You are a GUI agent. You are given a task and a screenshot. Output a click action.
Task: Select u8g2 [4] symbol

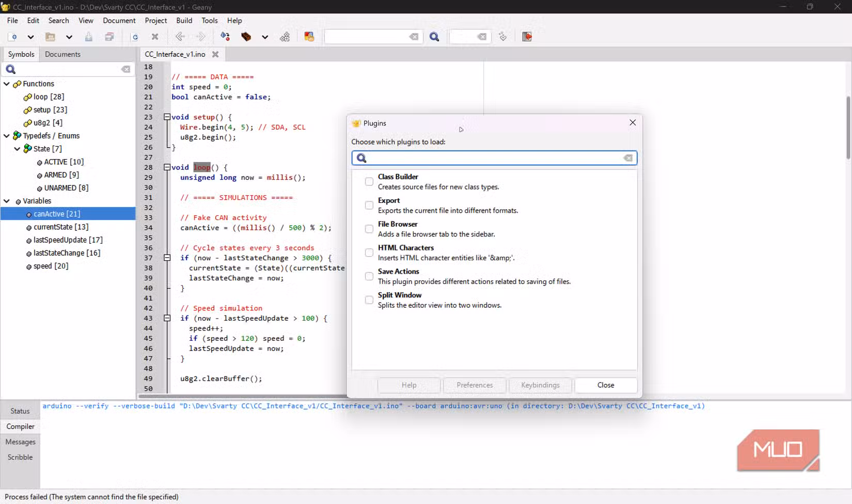pos(48,123)
